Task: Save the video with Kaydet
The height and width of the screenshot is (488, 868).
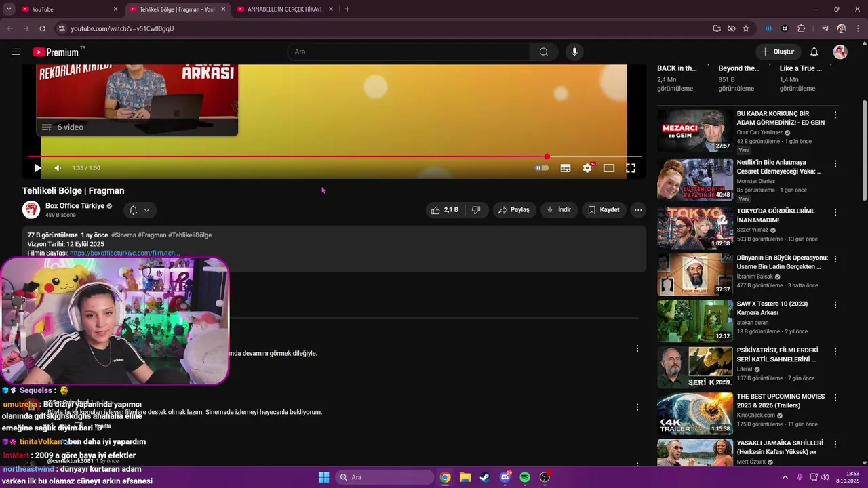Action: pyautogui.click(x=604, y=210)
